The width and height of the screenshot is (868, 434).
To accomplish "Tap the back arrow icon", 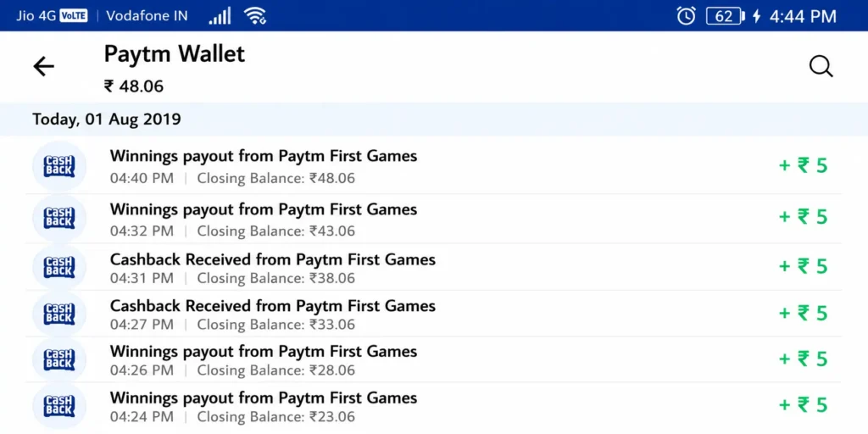I will click(44, 67).
